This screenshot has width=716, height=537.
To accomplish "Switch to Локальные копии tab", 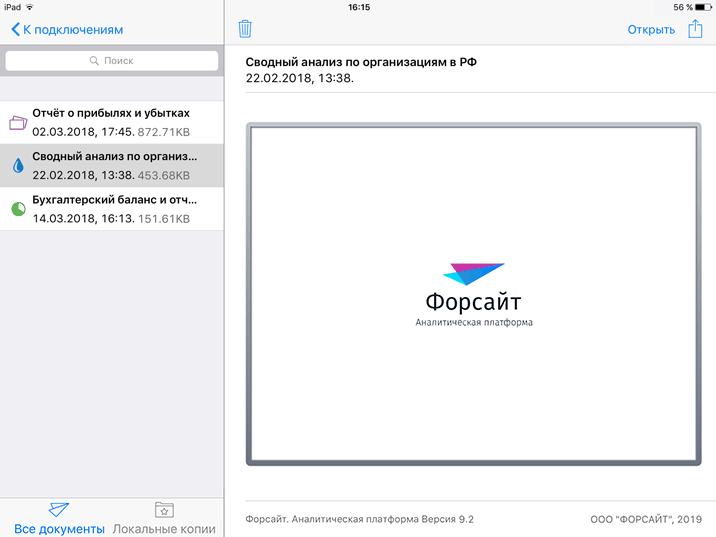I will (x=164, y=519).
